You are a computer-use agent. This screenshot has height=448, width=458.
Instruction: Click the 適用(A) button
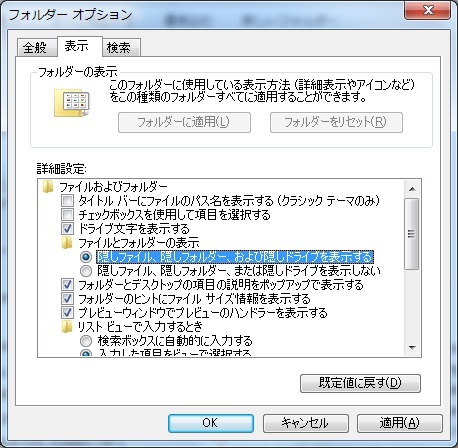[x=400, y=423]
